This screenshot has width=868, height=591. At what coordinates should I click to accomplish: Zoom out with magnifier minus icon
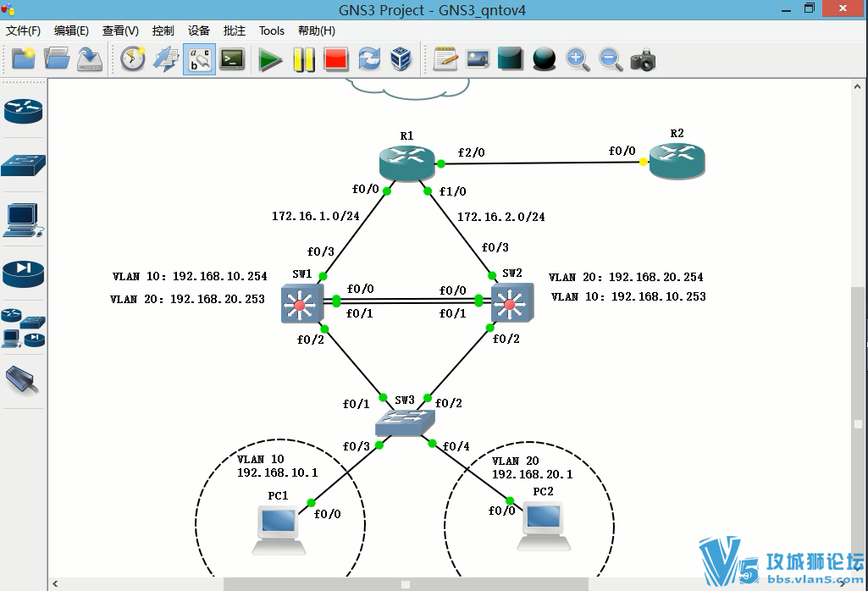(x=611, y=58)
